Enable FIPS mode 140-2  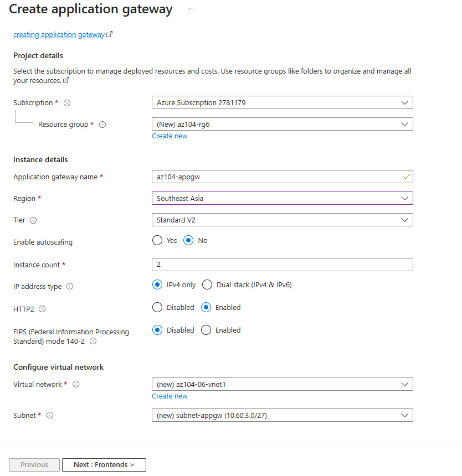[x=206, y=330]
